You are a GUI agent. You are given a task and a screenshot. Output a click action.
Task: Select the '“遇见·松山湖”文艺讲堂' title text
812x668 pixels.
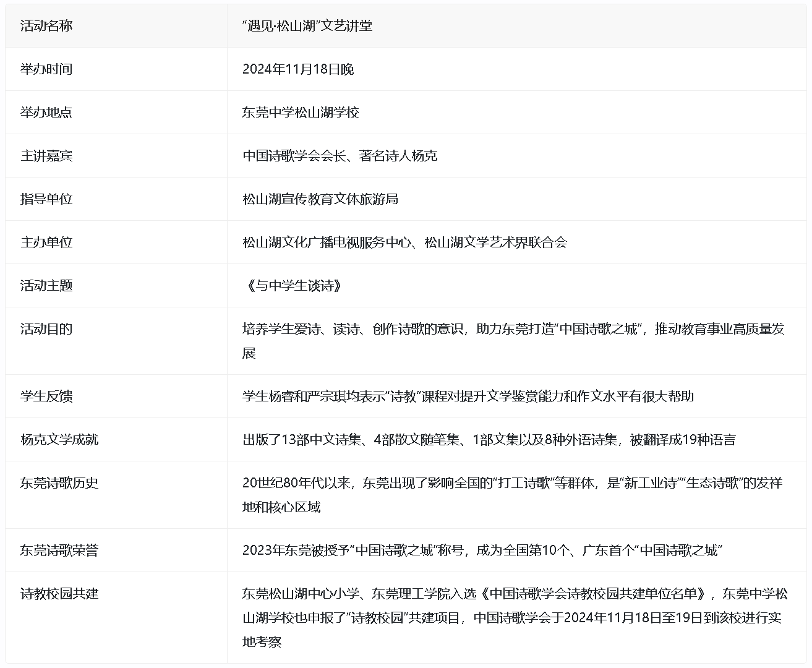[x=307, y=26]
